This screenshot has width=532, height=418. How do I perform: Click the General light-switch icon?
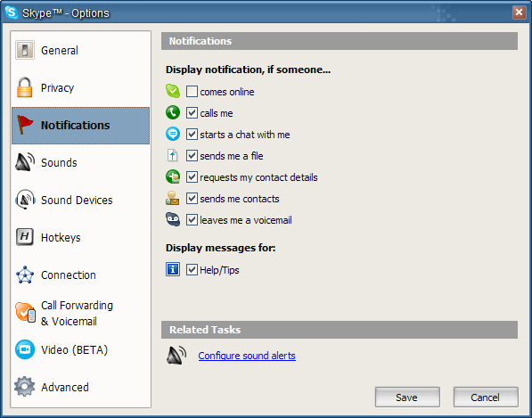click(x=25, y=50)
